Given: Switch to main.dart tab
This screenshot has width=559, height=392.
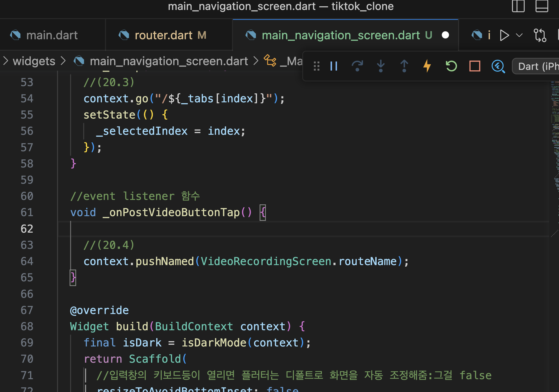Looking at the screenshot, I should 52,35.
